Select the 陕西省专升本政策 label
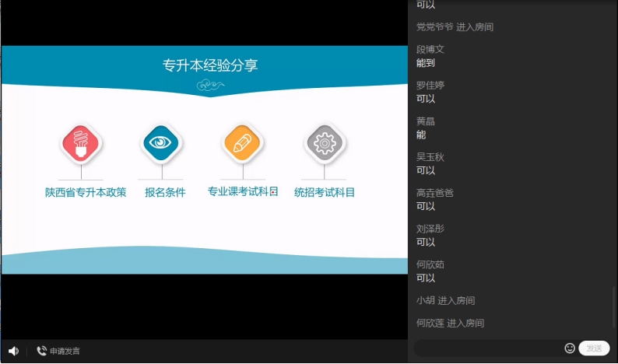Viewport: 618px width, 364px height. coord(86,192)
